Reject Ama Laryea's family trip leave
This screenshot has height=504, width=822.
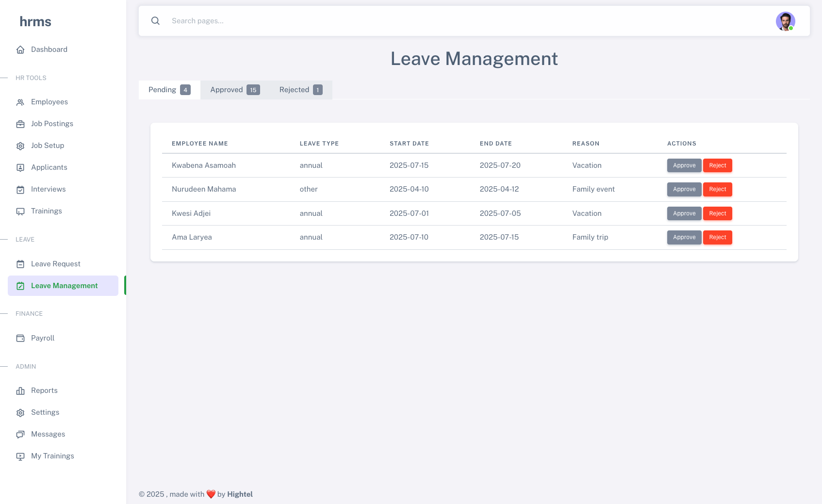pos(717,237)
